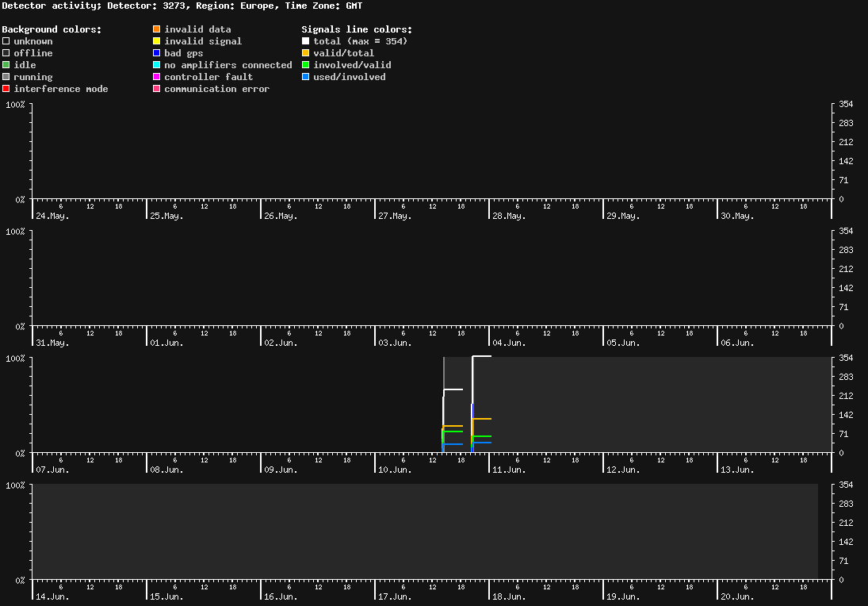The width and height of the screenshot is (868, 606).
Task: Click the first green involved/valid line segment on 10.Jun.
Action: point(453,431)
